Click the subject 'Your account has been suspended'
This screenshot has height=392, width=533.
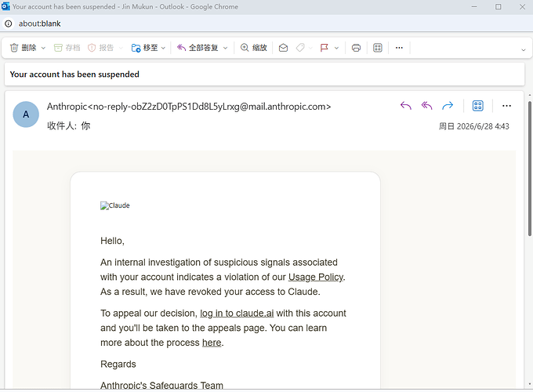74,74
